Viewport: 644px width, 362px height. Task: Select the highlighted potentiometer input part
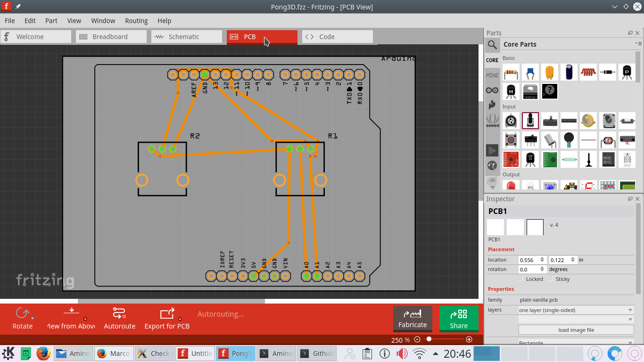point(530,121)
